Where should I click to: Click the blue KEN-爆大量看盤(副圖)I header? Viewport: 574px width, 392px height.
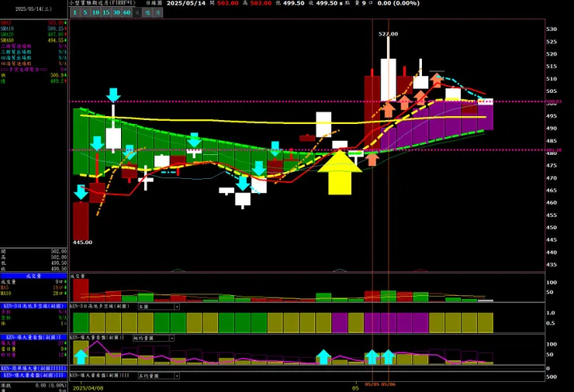[33, 337]
